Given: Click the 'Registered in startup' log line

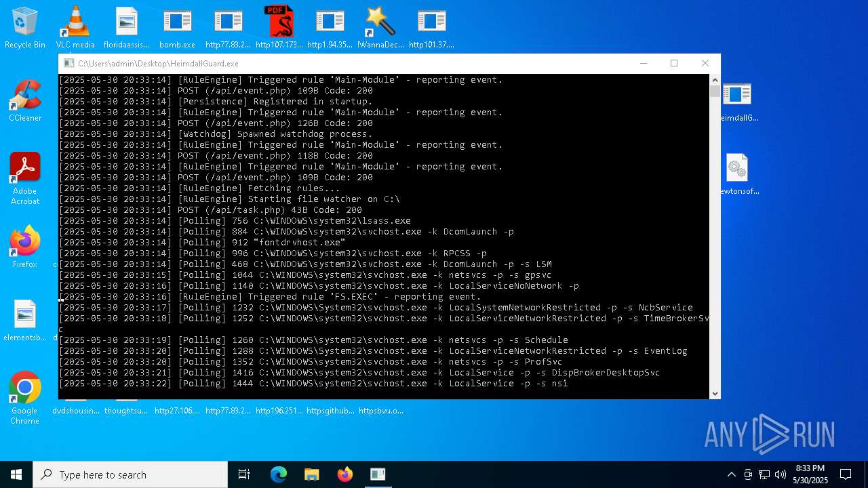Looking at the screenshot, I should (x=216, y=102).
